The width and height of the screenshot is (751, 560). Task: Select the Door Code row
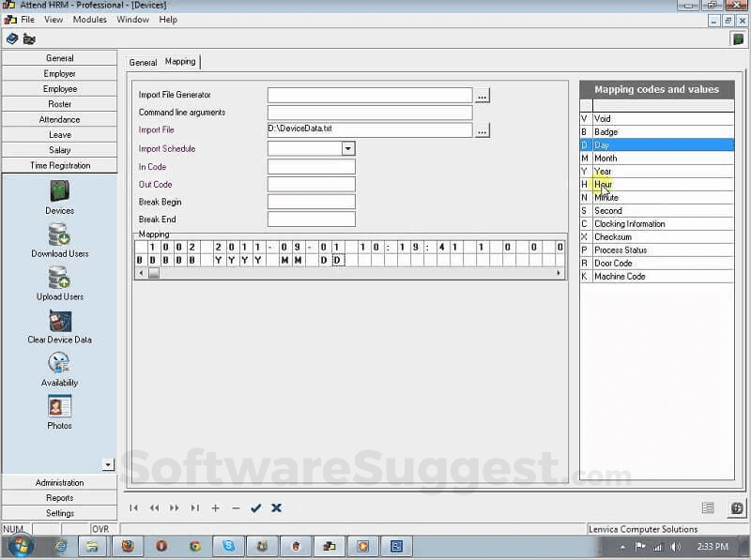point(656,264)
